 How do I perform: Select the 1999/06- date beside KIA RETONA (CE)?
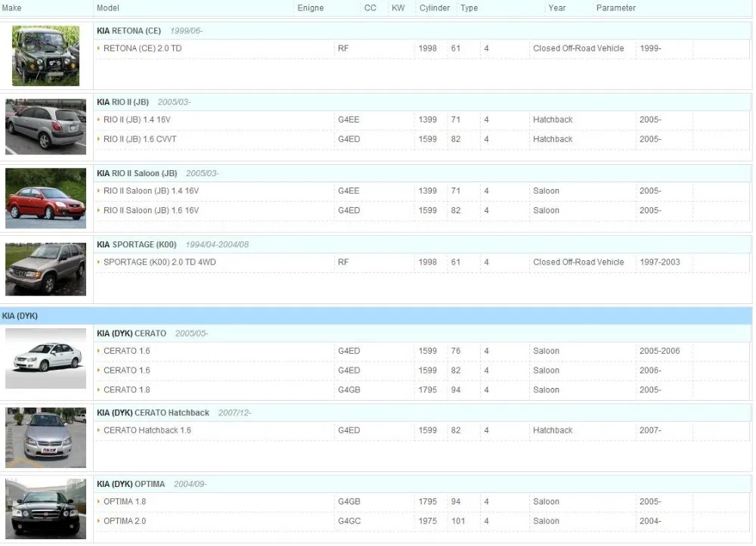pyautogui.click(x=186, y=31)
